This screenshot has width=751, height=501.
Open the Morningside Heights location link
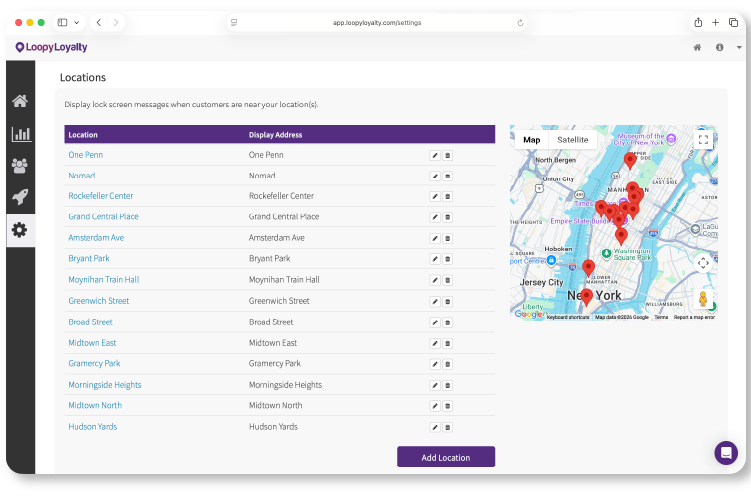(x=104, y=385)
